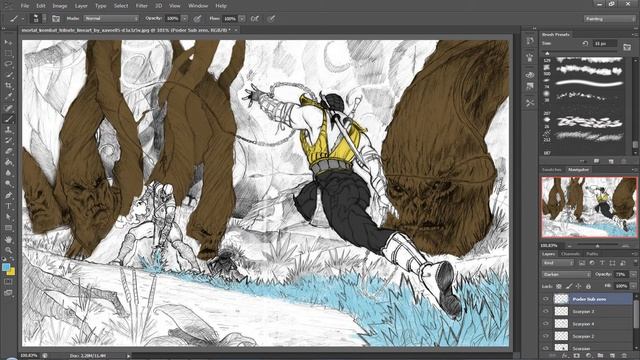Open the Tool Presets collapsed panel icon
The width and height of the screenshot is (640, 360).
pos(530,103)
